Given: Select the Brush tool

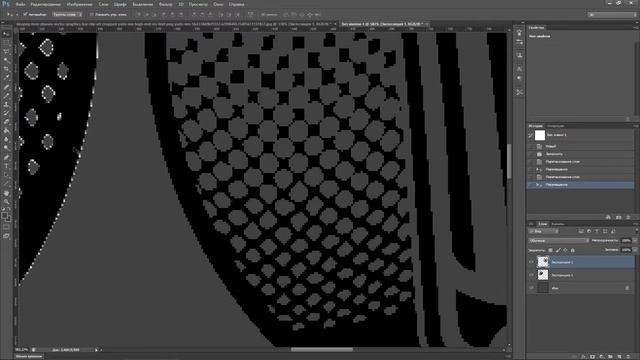Looking at the screenshot, I should pos(6,96).
